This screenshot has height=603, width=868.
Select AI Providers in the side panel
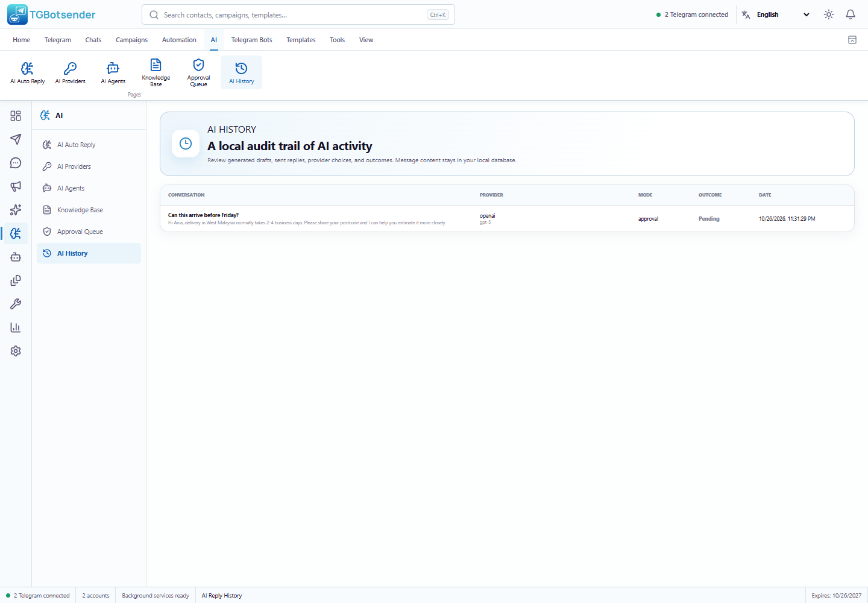(89, 166)
